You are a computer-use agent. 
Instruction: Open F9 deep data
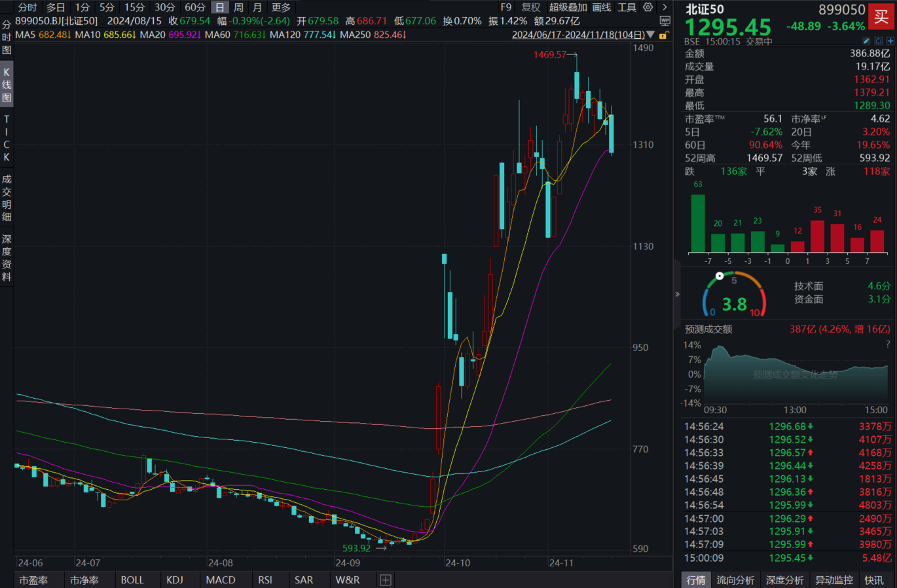506,7
